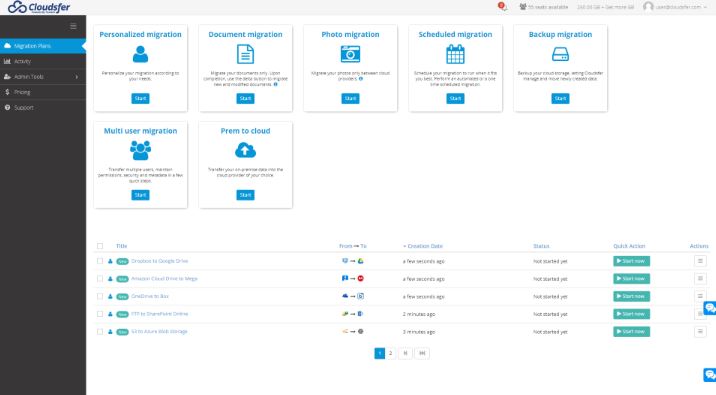
Task: Open Pricing in the sidebar
Action: 43,92
